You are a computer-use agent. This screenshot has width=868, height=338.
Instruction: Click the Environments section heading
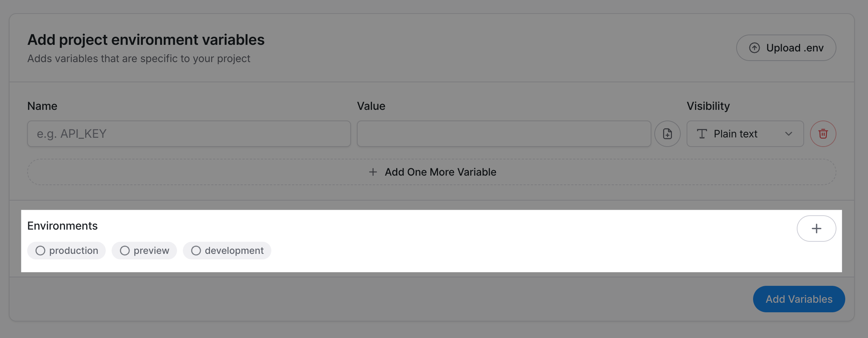tap(62, 226)
